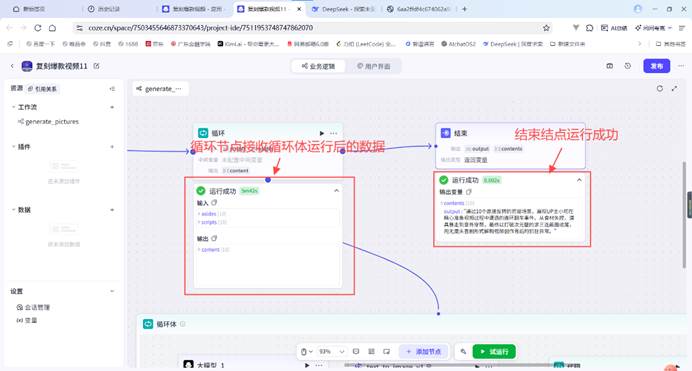Screen dimensions: 692x371
Task: Collapse the 结束 node run result panel
Action: [579, 180]
